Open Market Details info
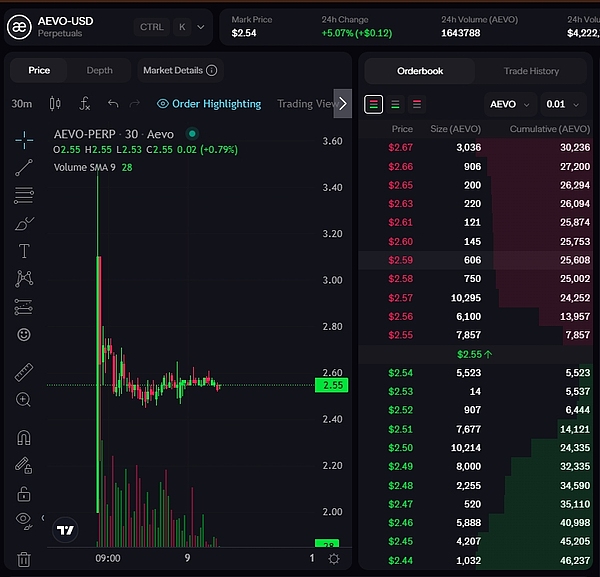This screenshot has width=600, height=577. click(180, 70)
